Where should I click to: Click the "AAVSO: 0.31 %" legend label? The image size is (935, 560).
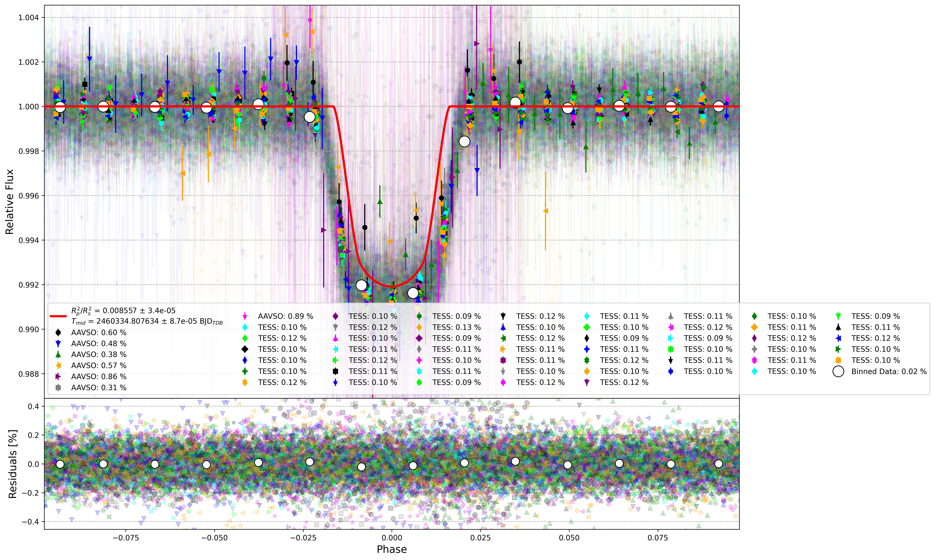click(98, 388)
